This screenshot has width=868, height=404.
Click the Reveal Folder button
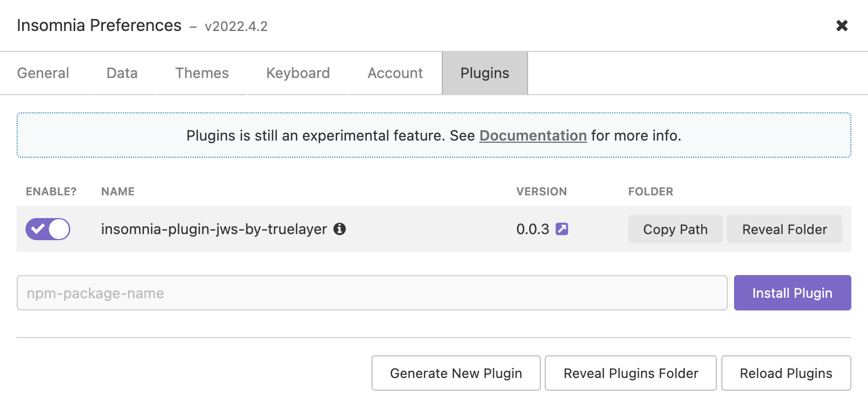pos(784,229)
